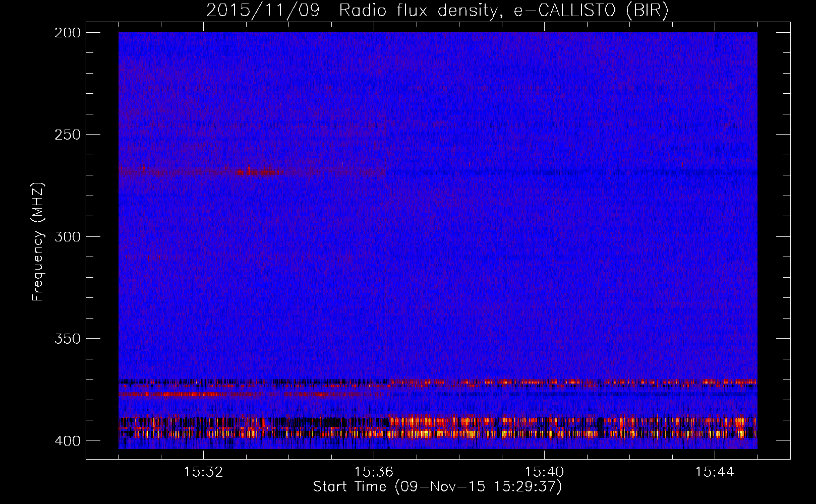Screen dimensions: 816x504
Task: Select the "Frequency (MHZ)" y-axis label
Action: (38, 242)
